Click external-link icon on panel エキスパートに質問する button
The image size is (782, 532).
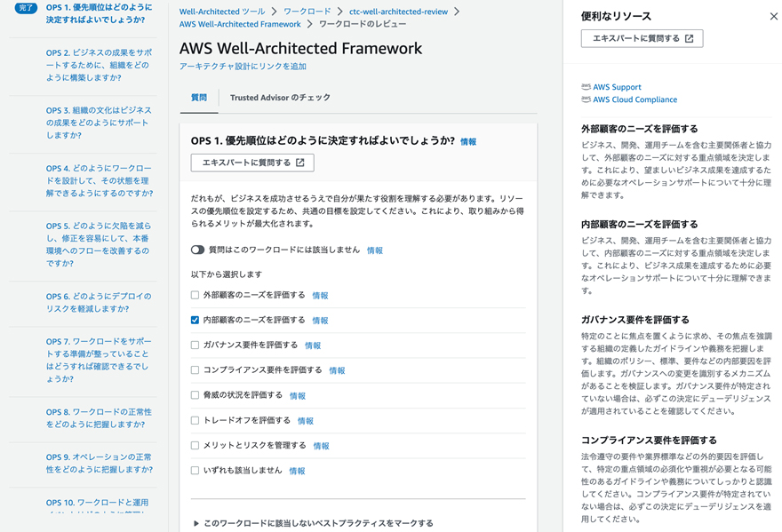tap(690, 38)
